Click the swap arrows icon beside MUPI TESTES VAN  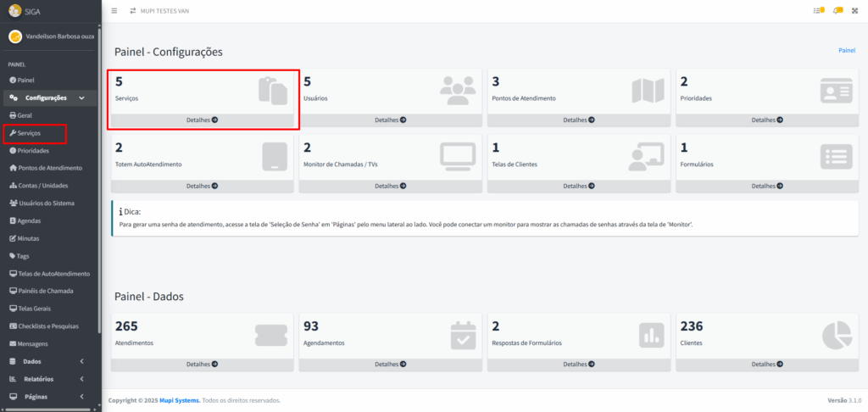(132, 11)
